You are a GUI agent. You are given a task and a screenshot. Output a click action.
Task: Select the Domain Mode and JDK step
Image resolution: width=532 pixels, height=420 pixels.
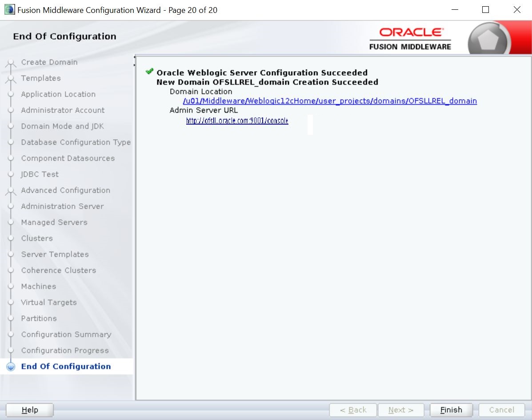[x=62, y=126]
